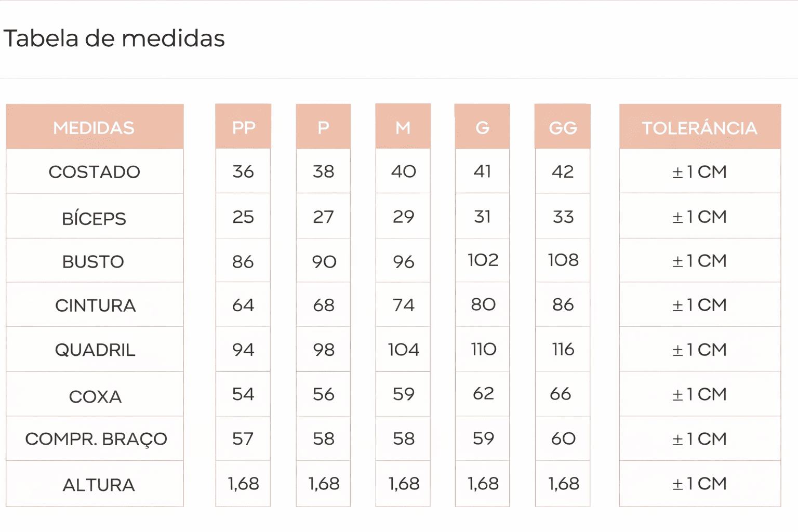Select the quadril value 116 for size GG
Screen dimensions: 798x532
tap(563, 350)
